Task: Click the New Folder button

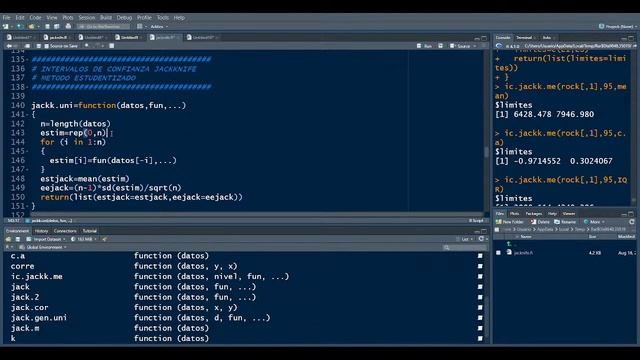Action: 510,222
